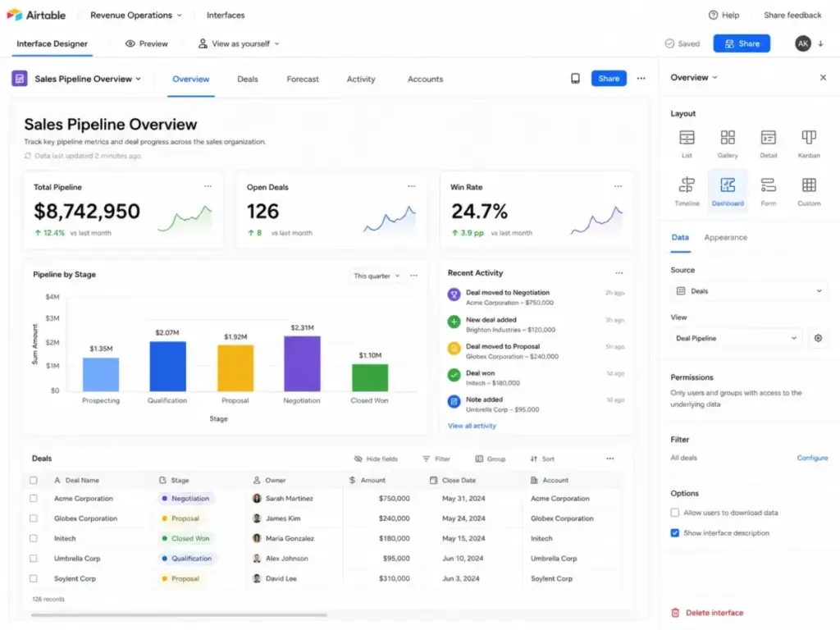Select the Detail layout

pyautogui.click(x=768, y=144)
